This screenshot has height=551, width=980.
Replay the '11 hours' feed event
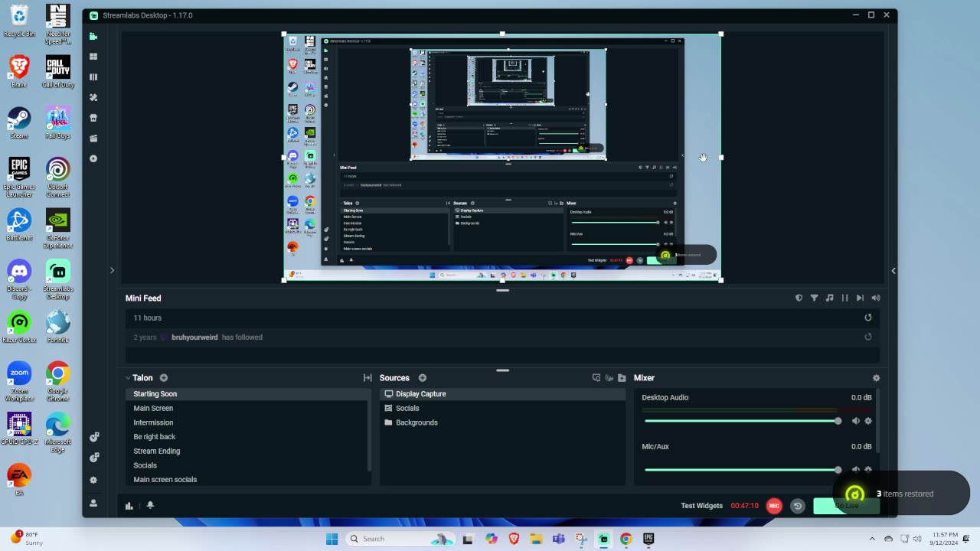(x=868, y=318)
